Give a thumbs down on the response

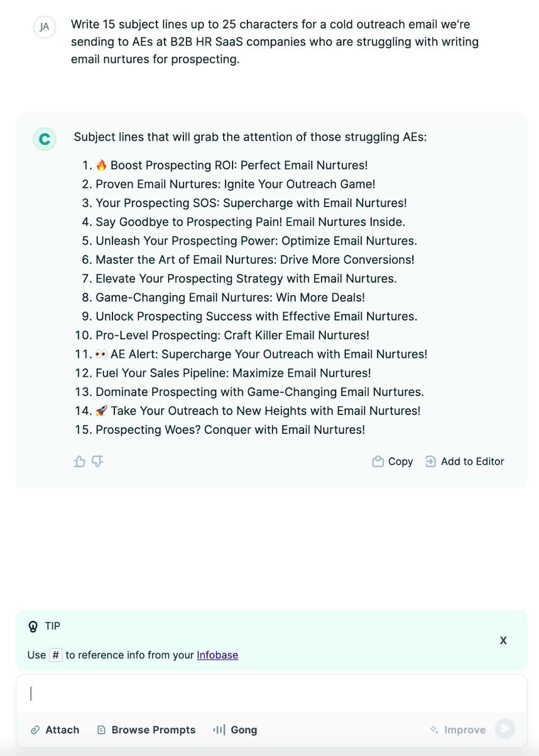(96, 461)
